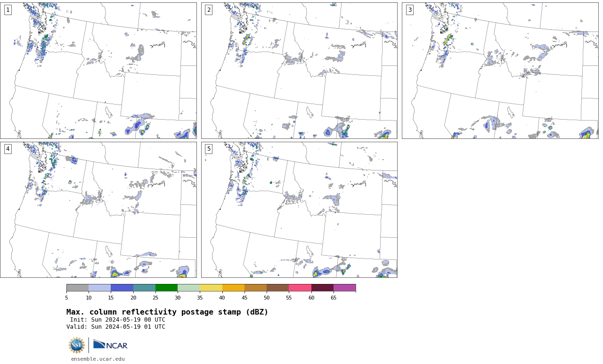Click the dark brown 50-55 dBZ swatch
Viewport: 603px width, 364px height.
278,288
